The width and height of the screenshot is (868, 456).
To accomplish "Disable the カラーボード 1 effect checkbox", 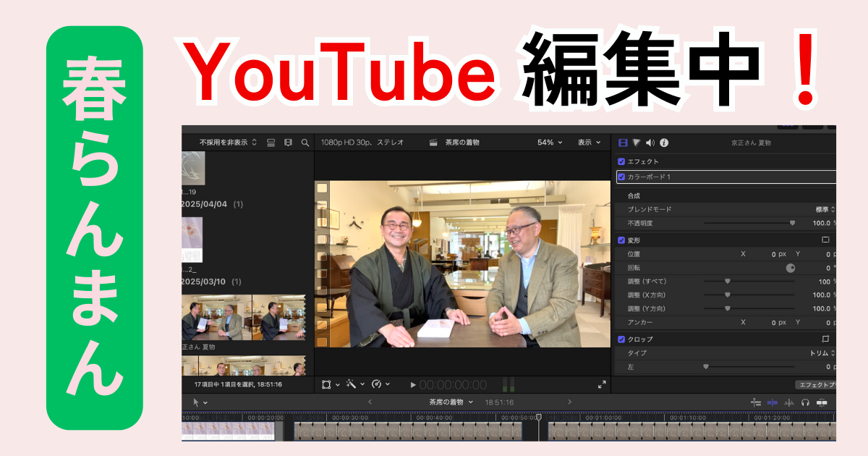I will [621, 177].
